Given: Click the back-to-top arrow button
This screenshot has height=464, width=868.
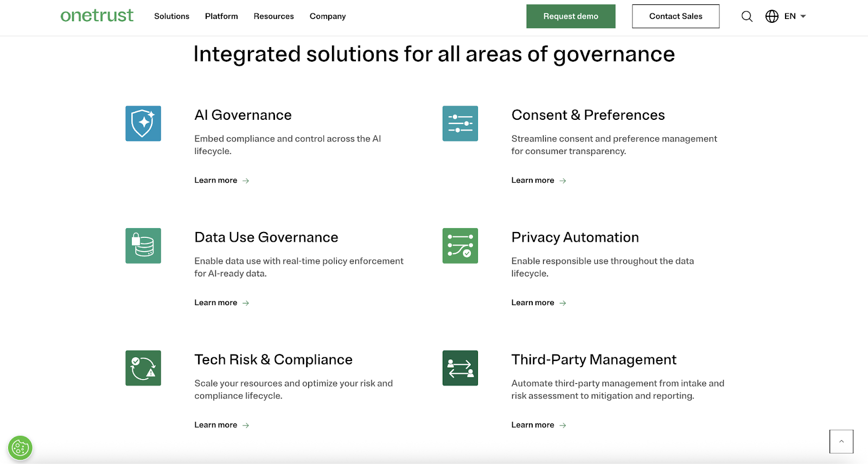Looking at the screenshot, I should point(841,441).
